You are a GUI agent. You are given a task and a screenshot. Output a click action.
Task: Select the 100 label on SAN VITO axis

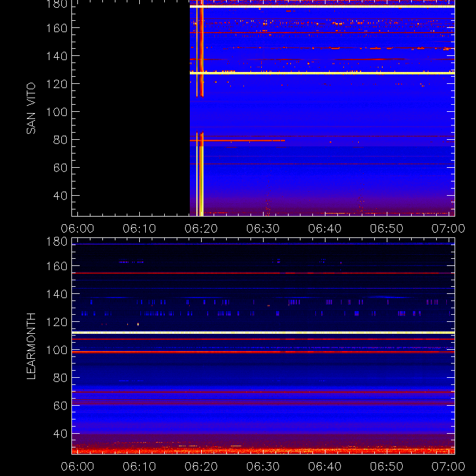57,112
